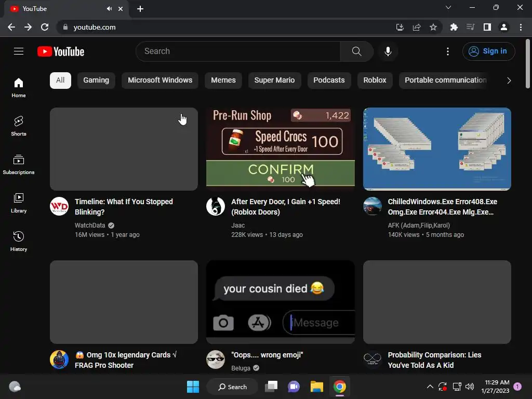Start voice search with microphone icon
The image size is (532, 399).
[388, 51]
